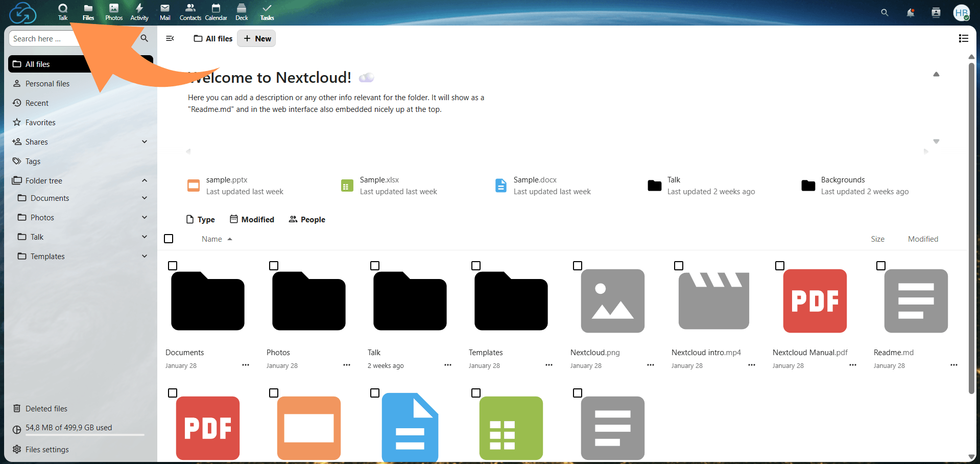Create new item via New button
Screen dimensions: 980x464
click(x=256, y=38)
